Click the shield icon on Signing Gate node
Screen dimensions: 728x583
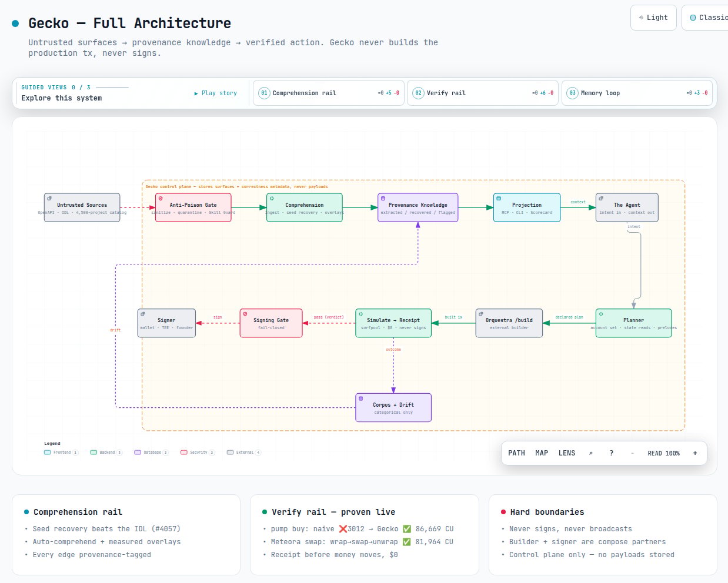click(245, 314)
